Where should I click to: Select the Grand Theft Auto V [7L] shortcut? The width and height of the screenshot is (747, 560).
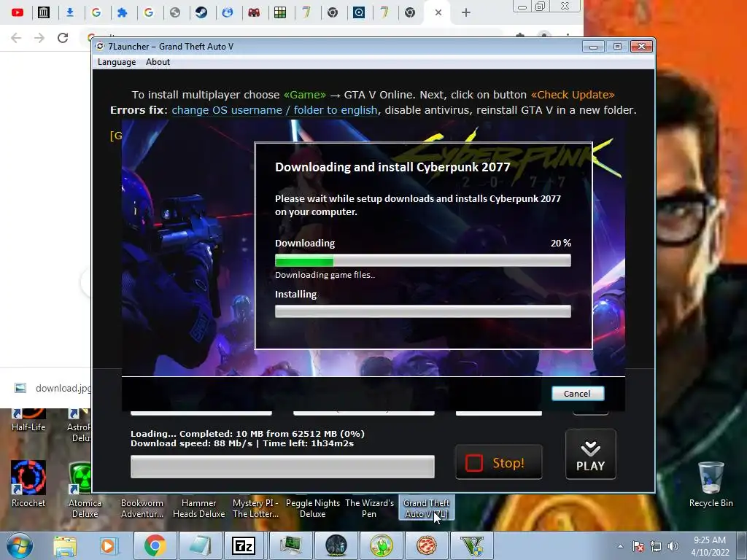(426, 508)
